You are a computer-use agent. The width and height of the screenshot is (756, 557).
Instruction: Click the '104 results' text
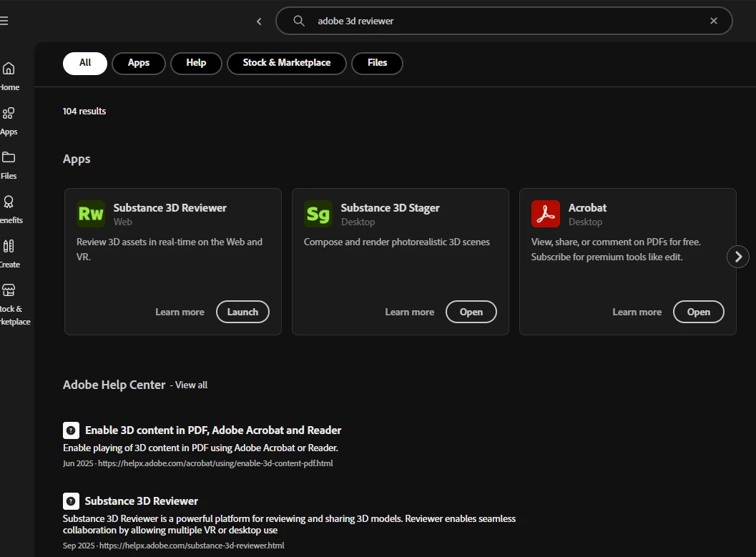click(x=84, y=111)
